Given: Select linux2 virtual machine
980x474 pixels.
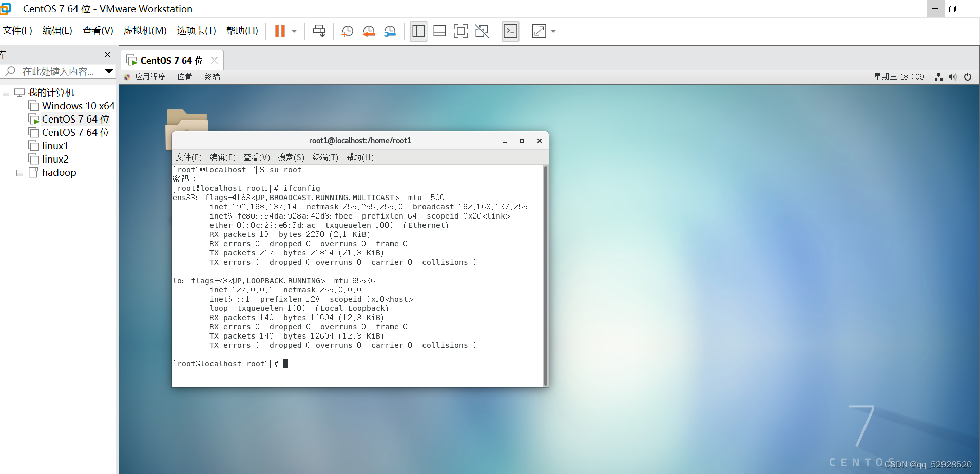Looking at the screenshot, I should coord(55,160).
